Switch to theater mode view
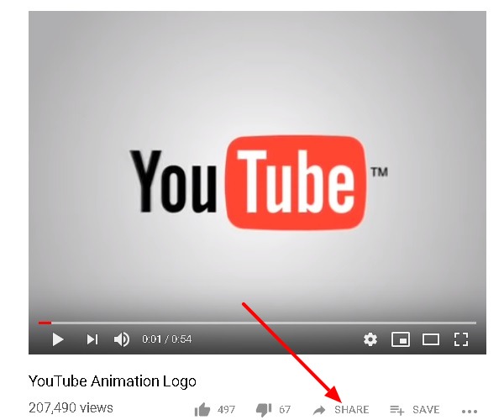The image size is (504, 420). pos(431,339)
